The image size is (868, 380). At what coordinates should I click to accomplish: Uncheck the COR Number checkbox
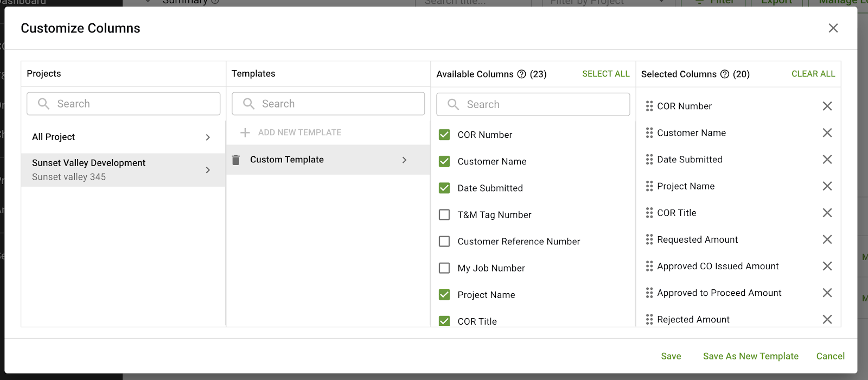click(444, 135)
